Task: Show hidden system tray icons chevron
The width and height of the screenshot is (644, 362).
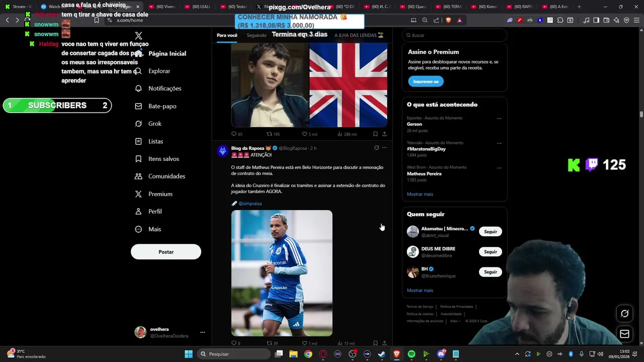Action: (517, 354)
